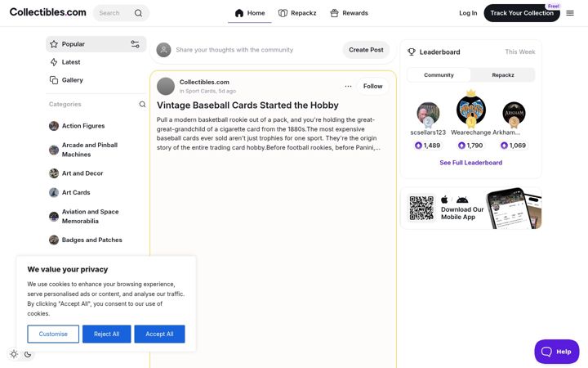The height and width of the screenshot is (368, 588).
Task: Click the Collectibles.com post author avatar
Action: coord(166,87)
